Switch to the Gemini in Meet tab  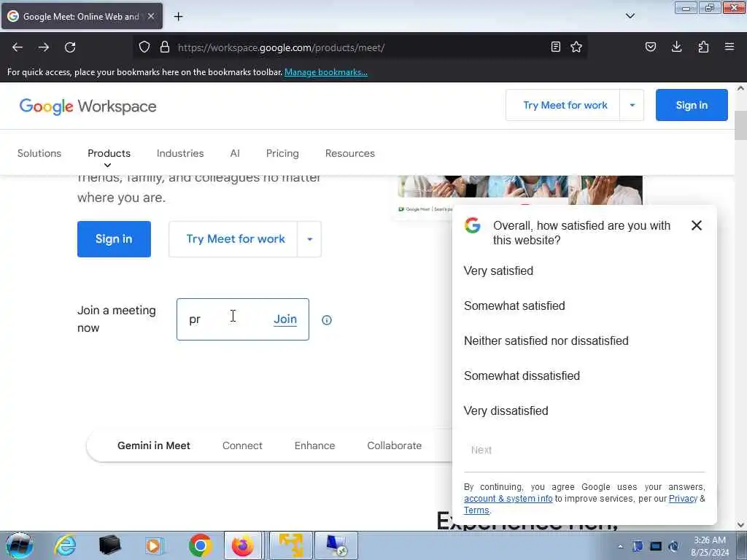tap(154, 446)
